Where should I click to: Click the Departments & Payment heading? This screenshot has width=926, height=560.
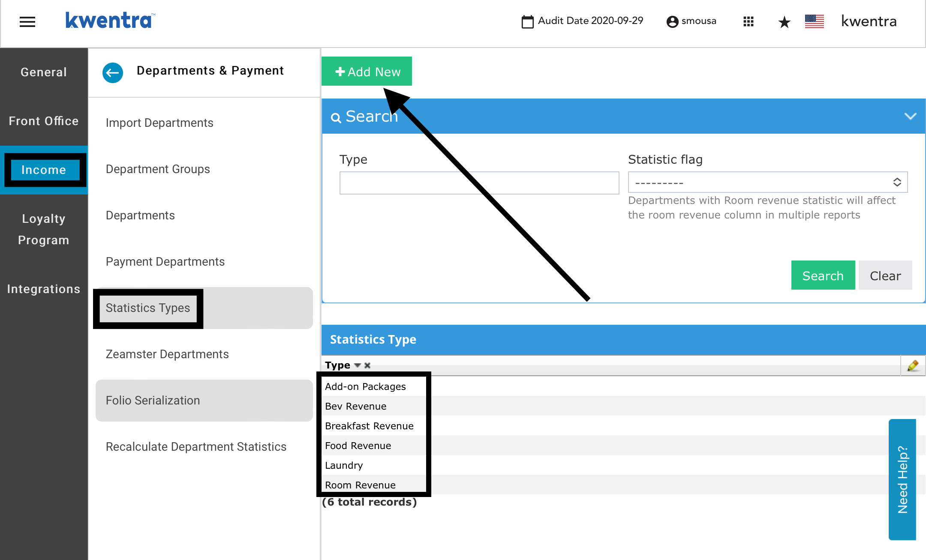210,71
